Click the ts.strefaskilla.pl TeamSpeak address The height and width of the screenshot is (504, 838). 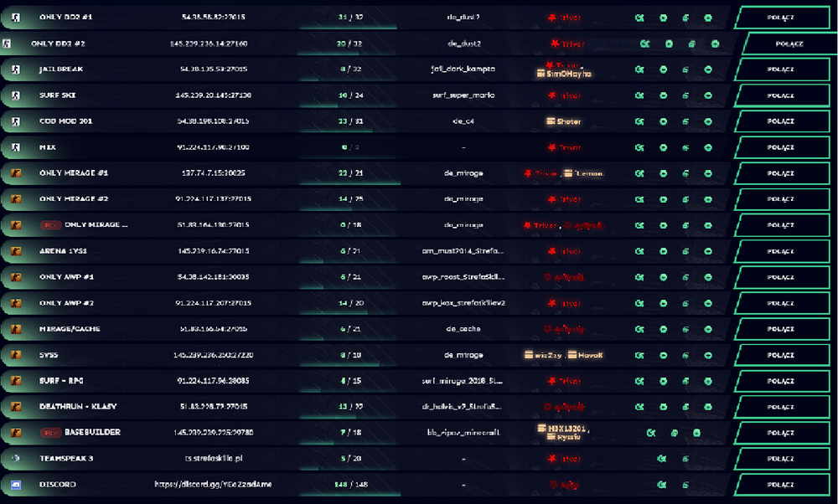[213, 458]
